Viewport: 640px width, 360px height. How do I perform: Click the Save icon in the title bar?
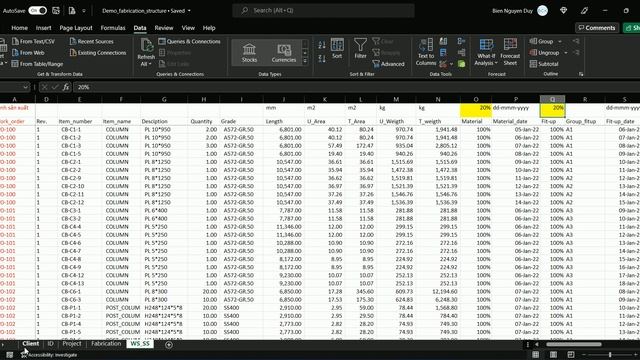(56, 11)
